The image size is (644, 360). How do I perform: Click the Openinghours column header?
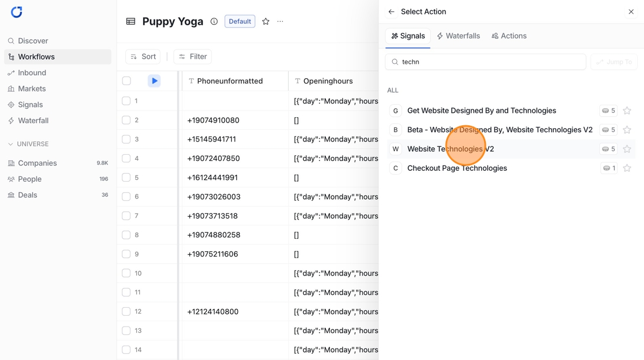(333, 81)
